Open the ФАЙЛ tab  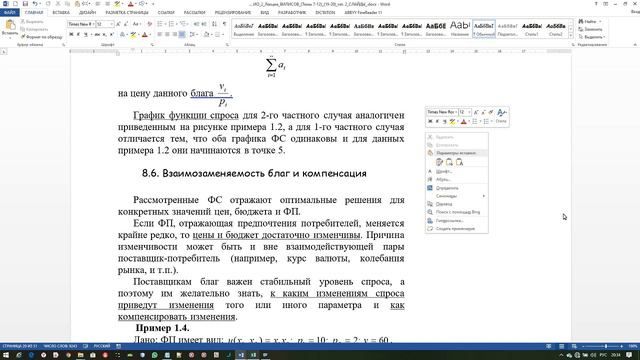(x=10, y=13)
